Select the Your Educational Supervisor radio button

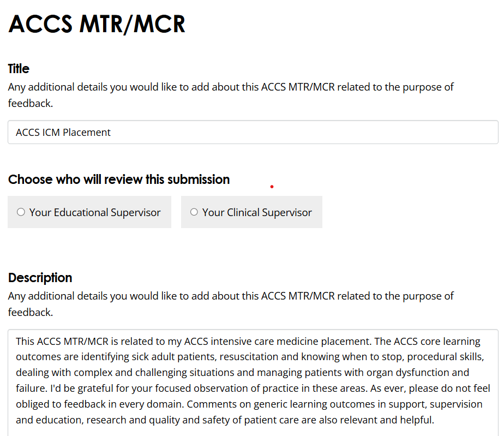point(21,212)
